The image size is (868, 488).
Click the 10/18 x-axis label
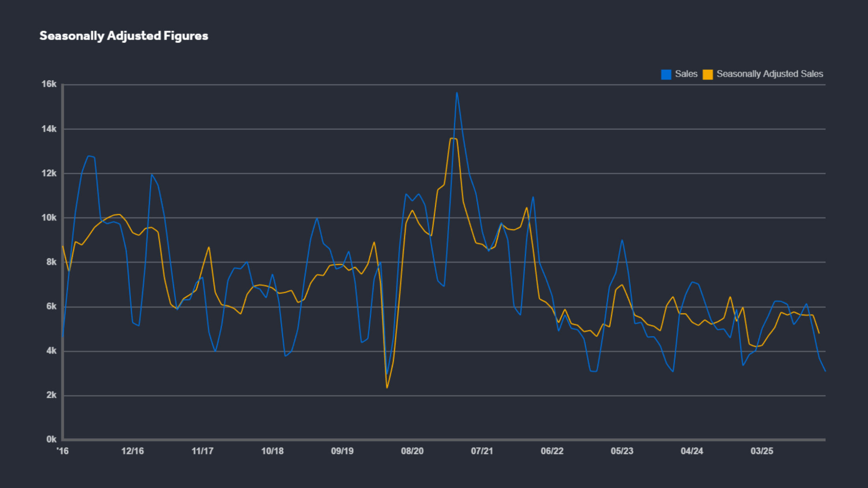[x=272, y=451]
